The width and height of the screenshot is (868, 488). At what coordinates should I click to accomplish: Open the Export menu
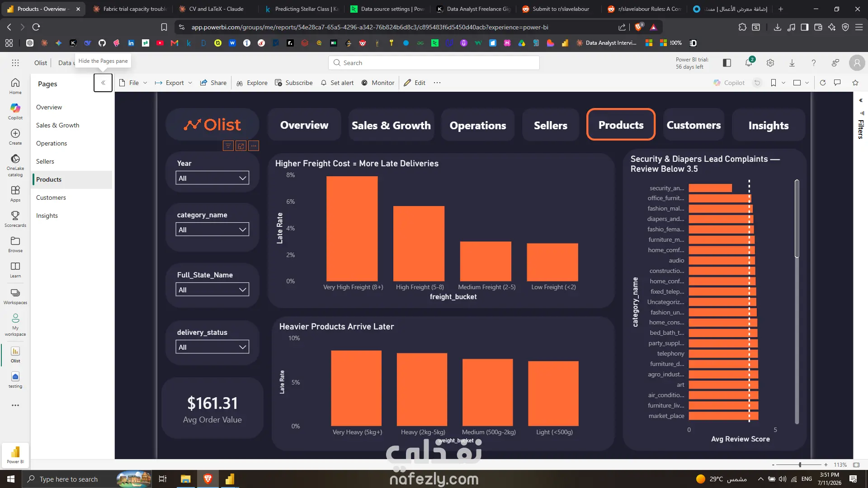pyautogui.click(x=174, y=83)
